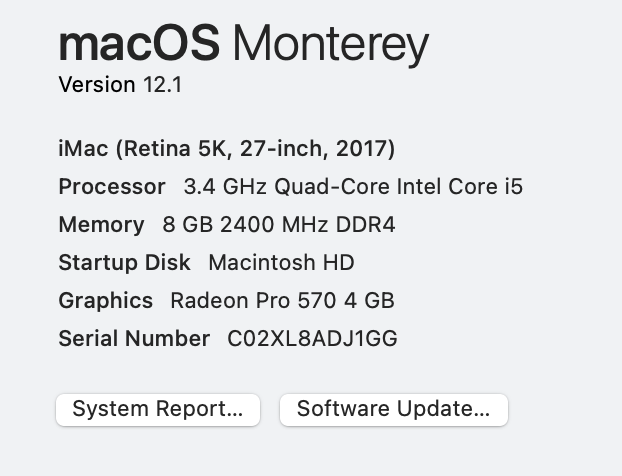
Task: Click the Startup Disk label
Action: click(x=124, y=263)
